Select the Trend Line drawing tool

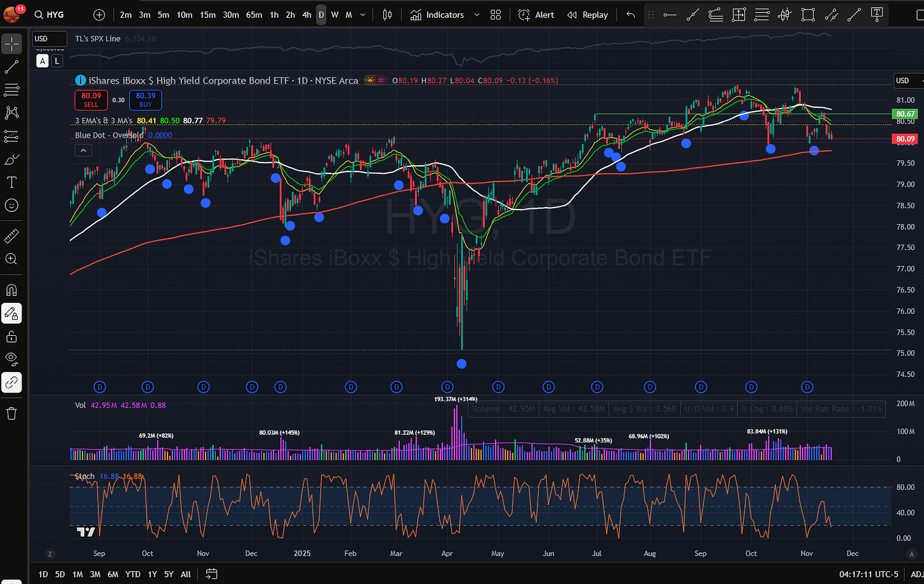(11, 67)
